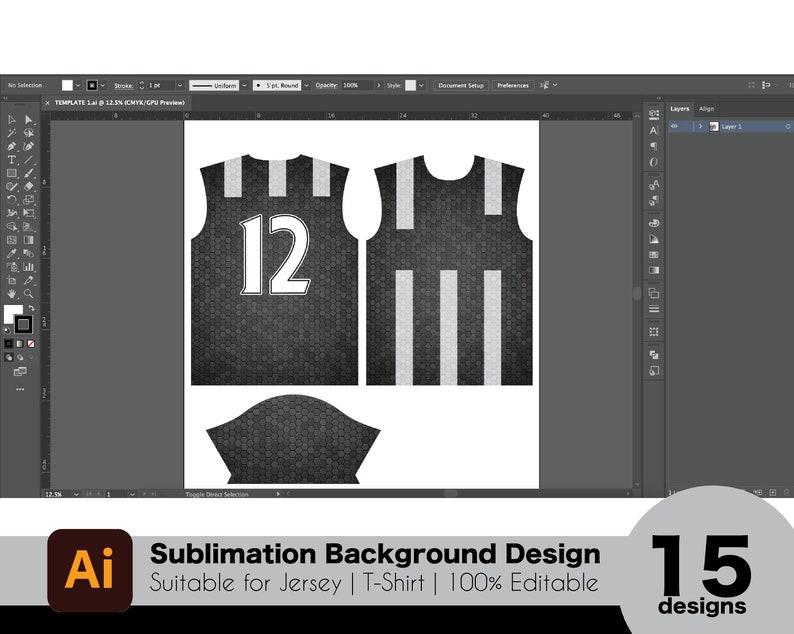Select the Paintbrush tool
794x634 pixels.
point(29,173)
